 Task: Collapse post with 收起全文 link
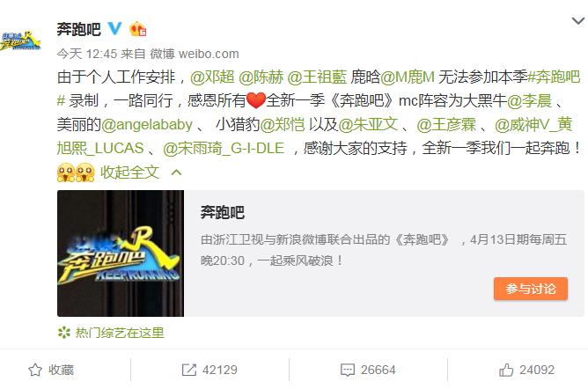(x=129, y=172)
